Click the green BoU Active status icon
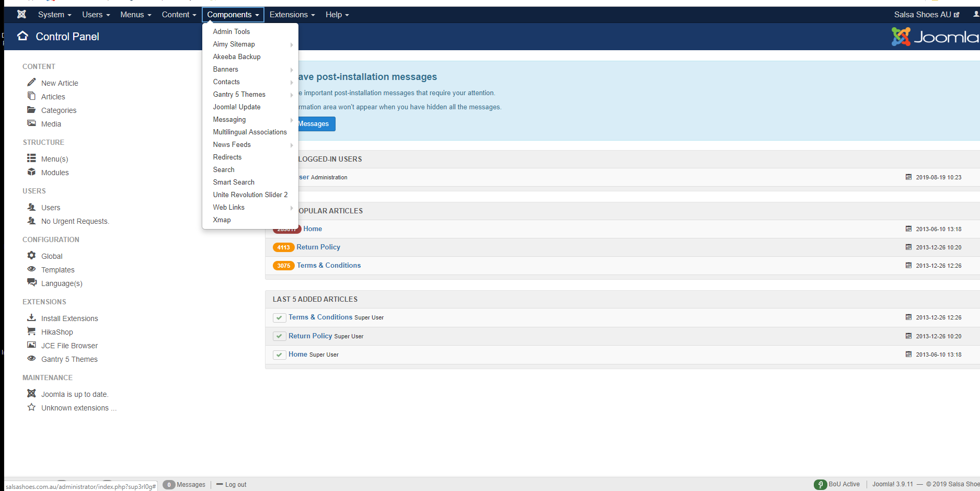Image resolution: width=980 pixels, height=491 pixels. tap(820, 485)
